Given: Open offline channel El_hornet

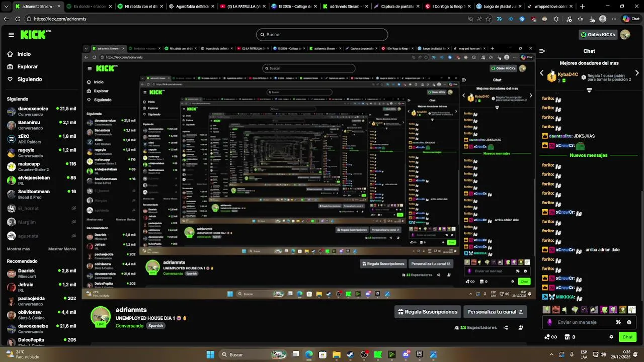Looking at the screenshot, I should pyautogui.click(x=41, y=208).
